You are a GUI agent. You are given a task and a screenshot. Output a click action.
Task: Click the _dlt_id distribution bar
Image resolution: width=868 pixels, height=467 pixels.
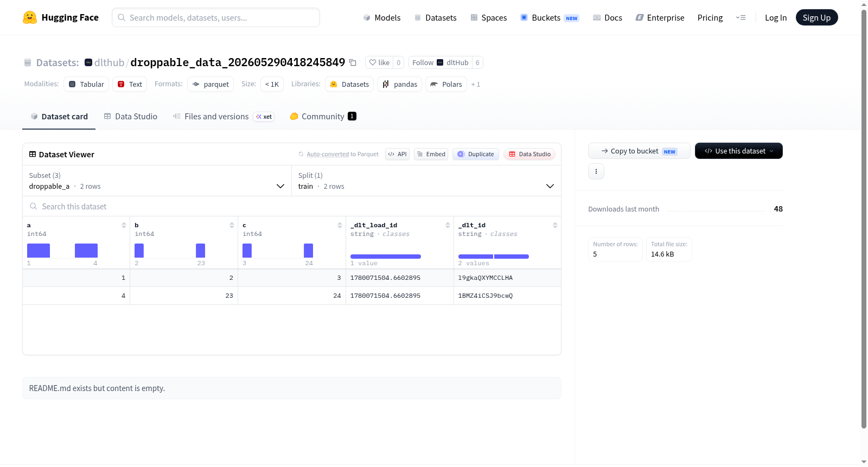click(x=494, y=257)
